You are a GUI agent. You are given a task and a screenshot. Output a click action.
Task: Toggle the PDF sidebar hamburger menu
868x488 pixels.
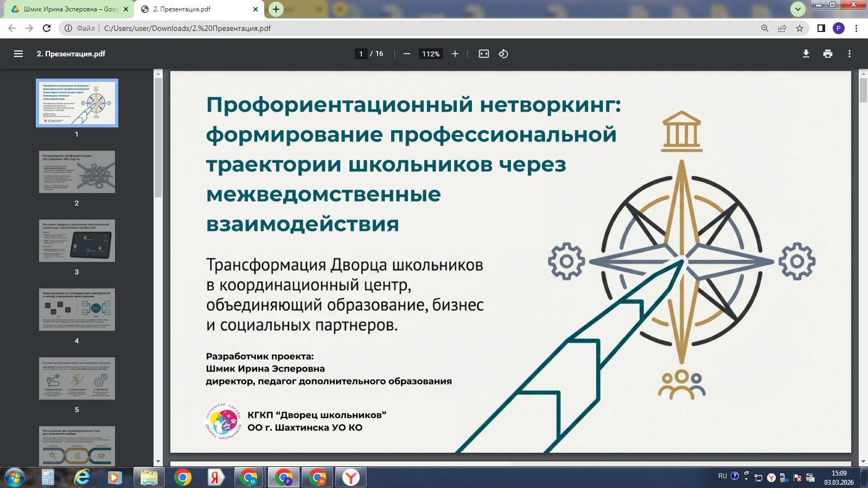18,54
